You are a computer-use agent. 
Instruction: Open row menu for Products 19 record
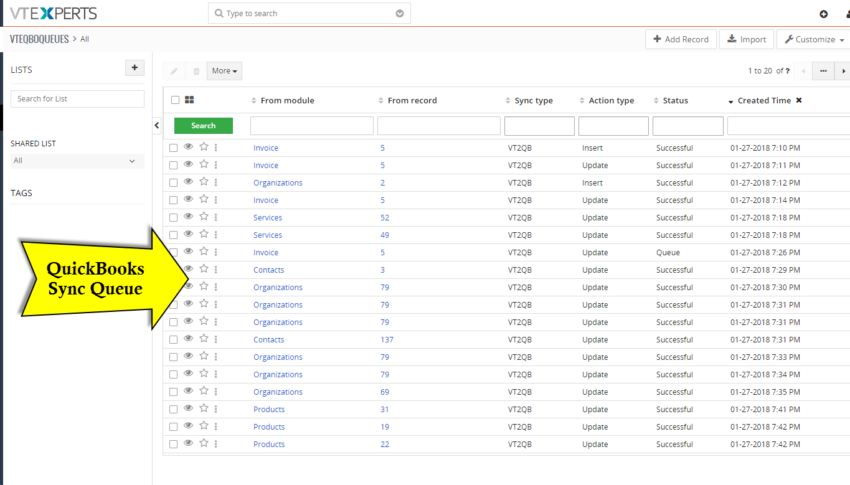point(216,426)
